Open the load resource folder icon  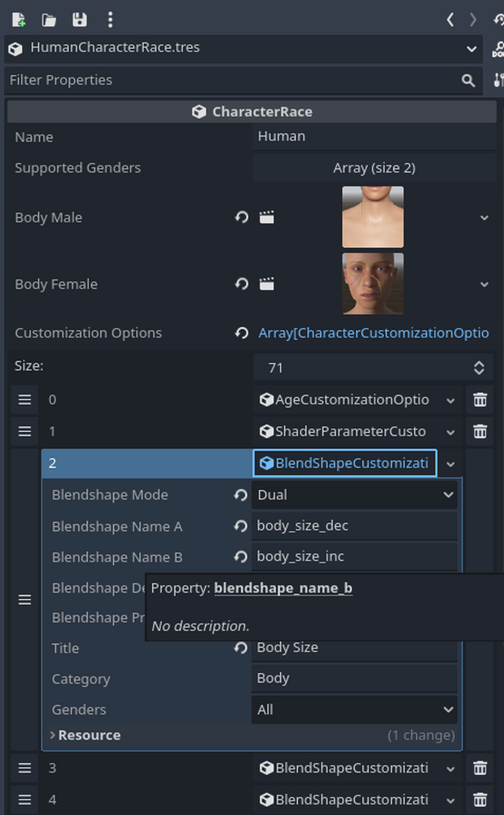47,20
